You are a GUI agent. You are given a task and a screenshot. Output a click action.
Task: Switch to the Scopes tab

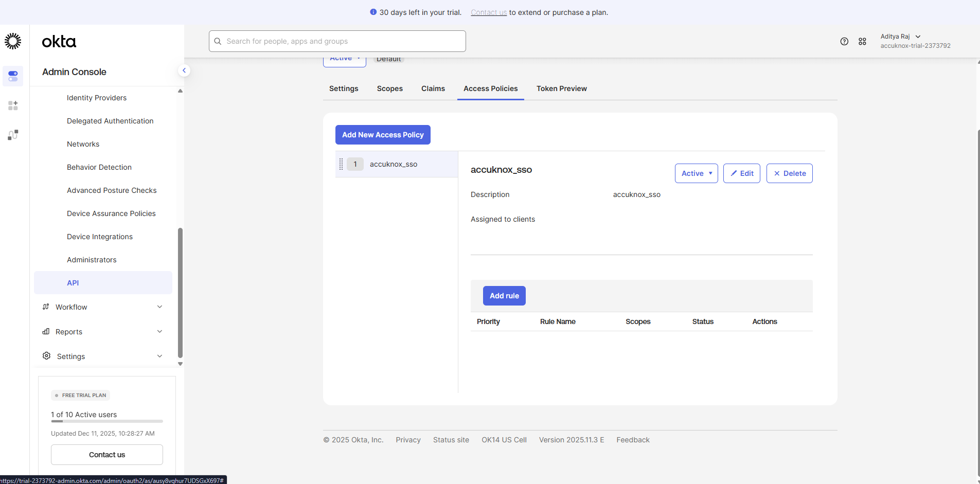389,88
